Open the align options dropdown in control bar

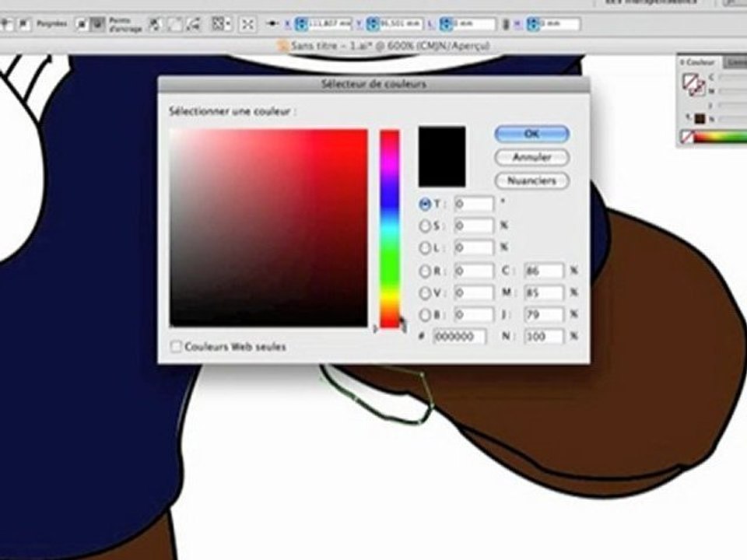[x=220, y=23]
